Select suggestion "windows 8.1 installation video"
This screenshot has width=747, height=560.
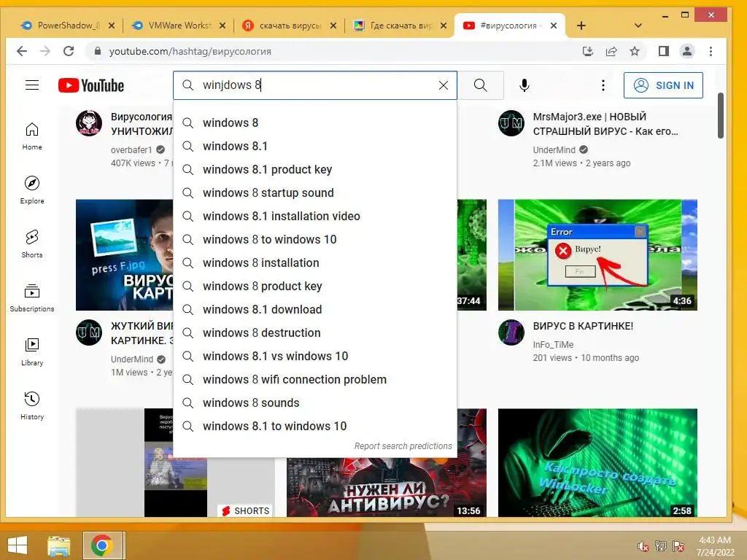click(x=315, y=216)
